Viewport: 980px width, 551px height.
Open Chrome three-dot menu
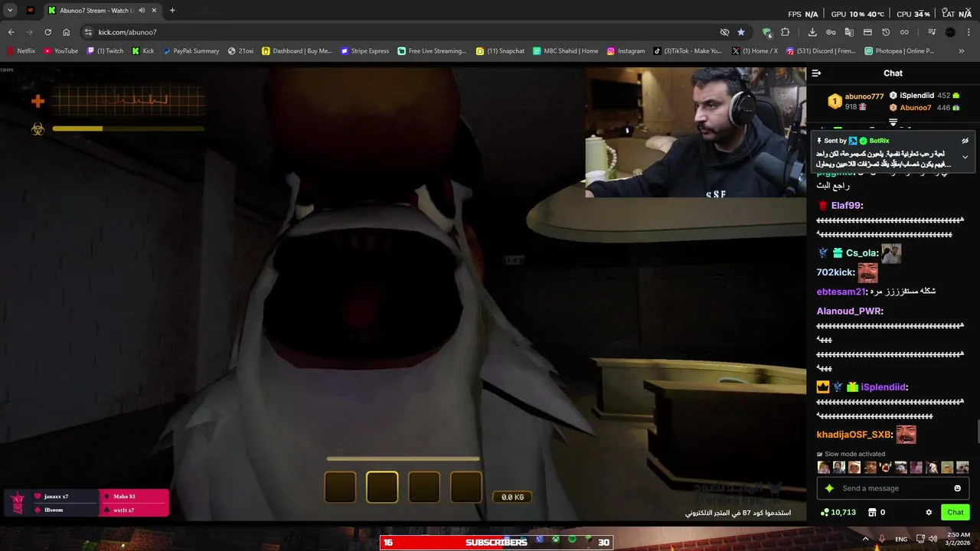(x=969, y=32)
